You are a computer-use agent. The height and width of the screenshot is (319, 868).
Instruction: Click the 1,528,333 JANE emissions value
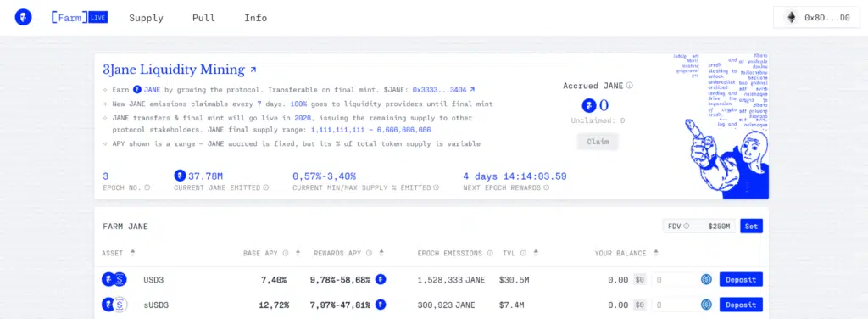pos(451,280)
